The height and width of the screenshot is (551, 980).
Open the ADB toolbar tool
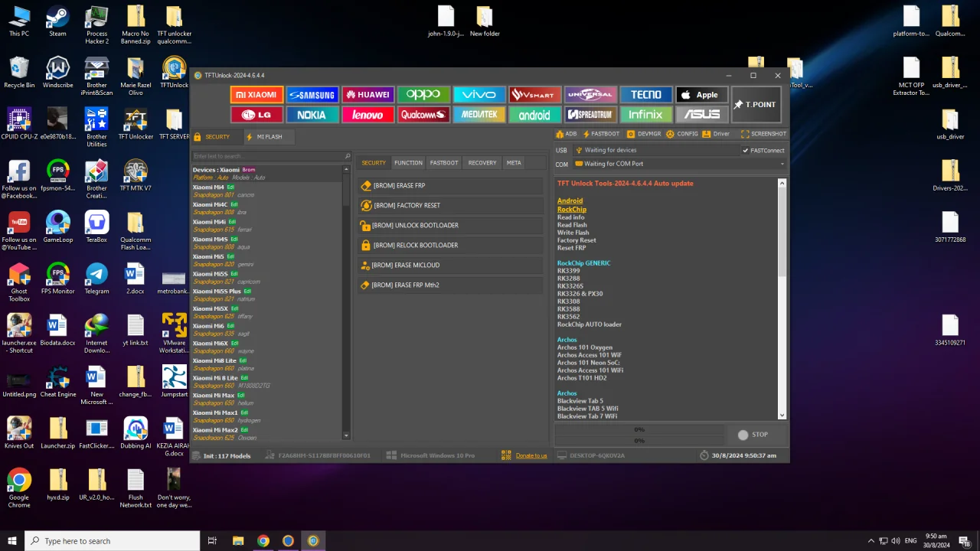(567, 134)
